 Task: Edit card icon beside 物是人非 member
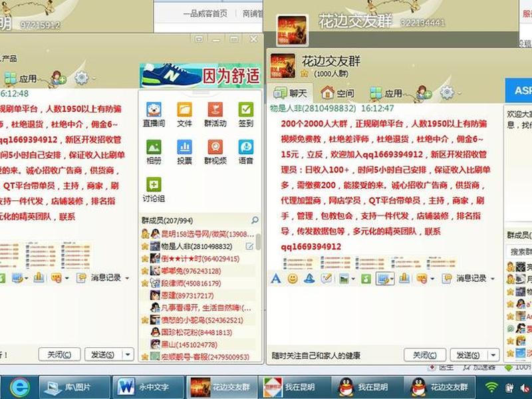pos(249,246)
